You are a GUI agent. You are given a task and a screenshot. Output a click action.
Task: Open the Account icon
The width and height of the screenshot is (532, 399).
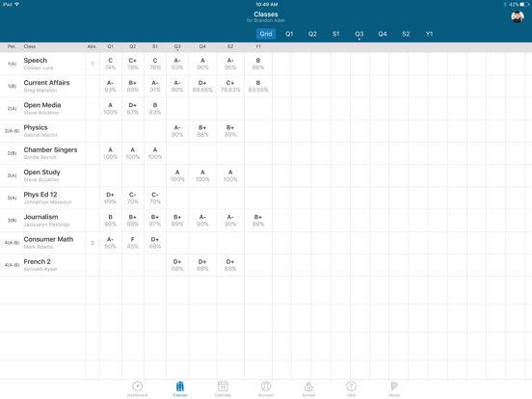(266, 386)
